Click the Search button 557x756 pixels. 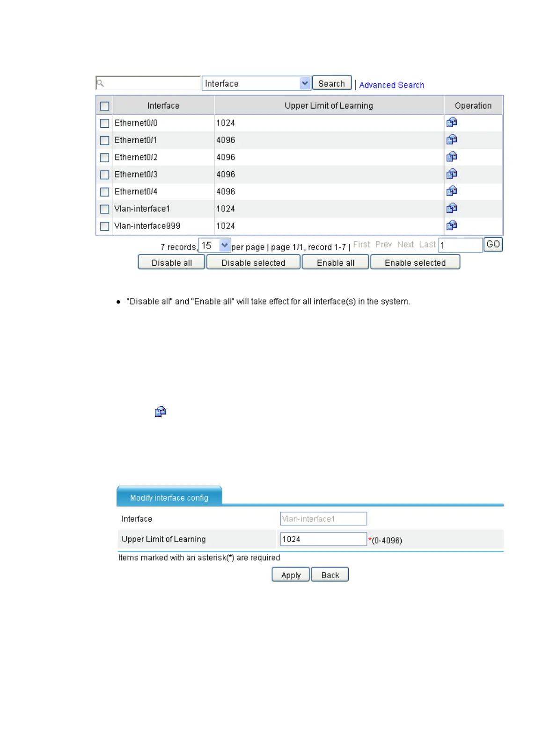click(x=332, y=83)
